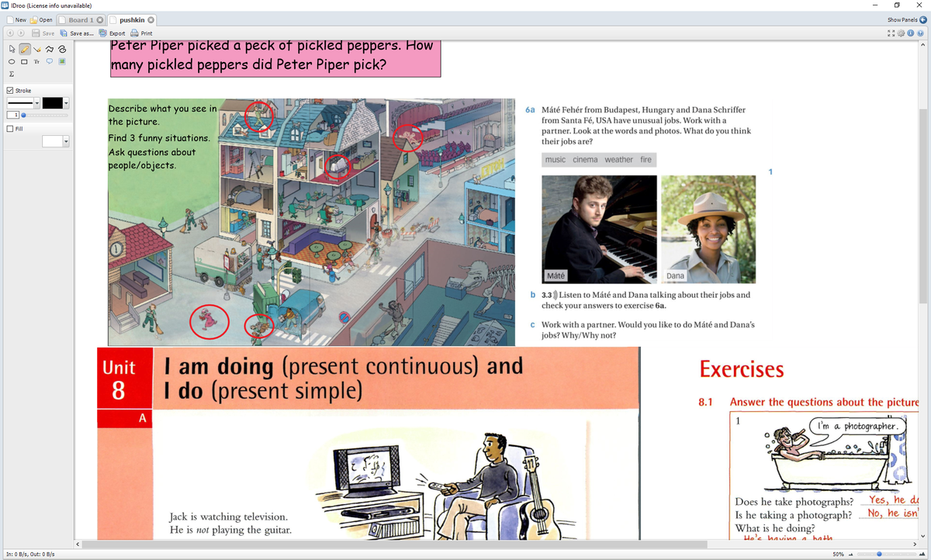Viewport: 931px width, 560px height.
Task: Click the redo forward arrow
Action: click(20, 33)
